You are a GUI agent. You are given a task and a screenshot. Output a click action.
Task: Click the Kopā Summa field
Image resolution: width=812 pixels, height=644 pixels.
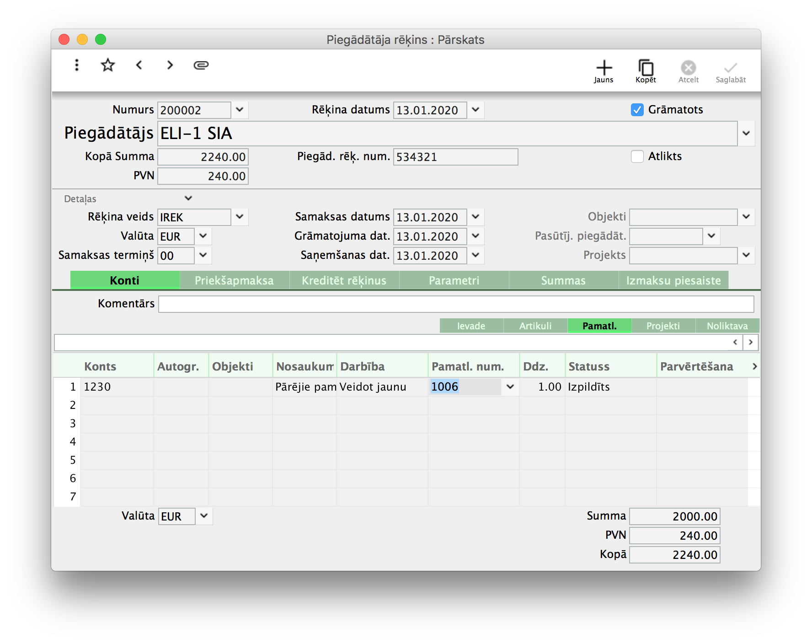(x=203, y=157)
